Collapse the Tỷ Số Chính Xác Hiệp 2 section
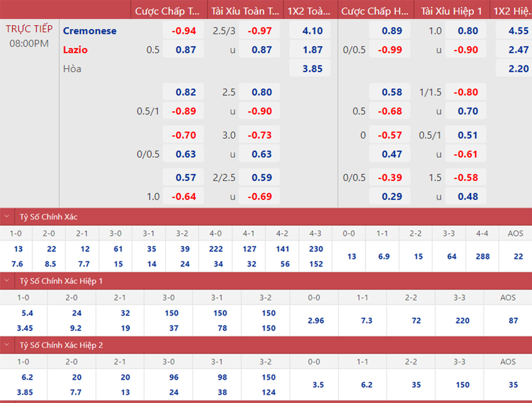 (x=7, y=345)
